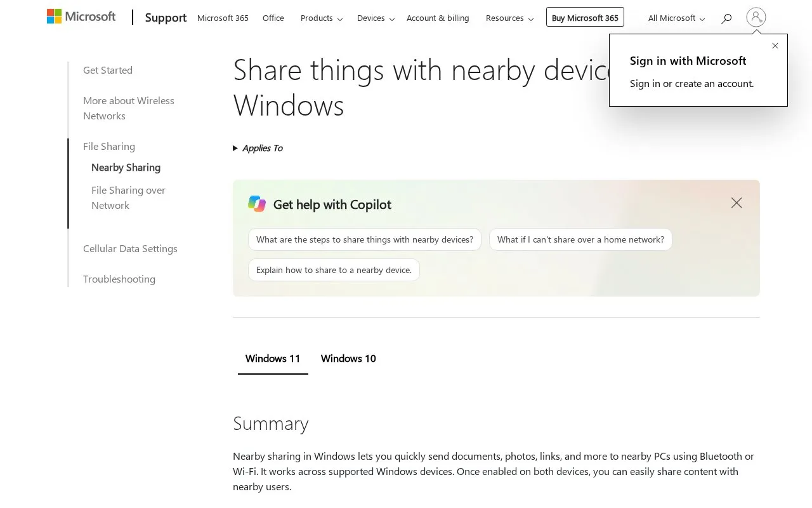Click the account sign-in avatar icon
Screen dimensions: 812x508
[x=756, y=17]
